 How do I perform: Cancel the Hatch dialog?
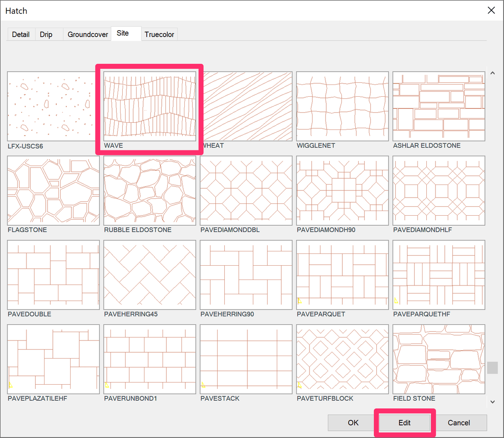click(x=459, y=423)
